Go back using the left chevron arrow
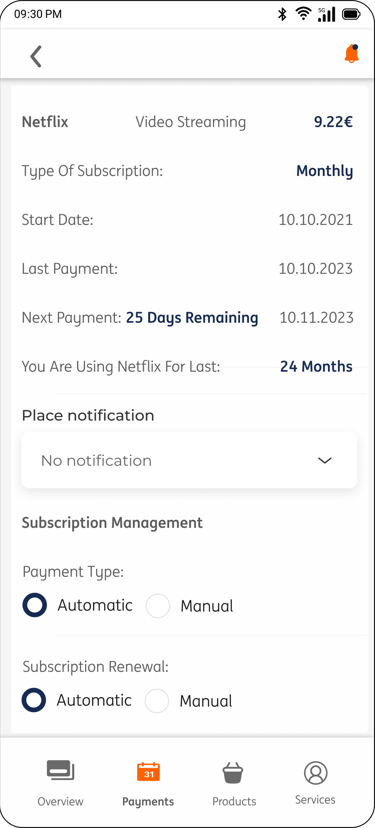Screen dimensions: 375x828 coord(35,56)
